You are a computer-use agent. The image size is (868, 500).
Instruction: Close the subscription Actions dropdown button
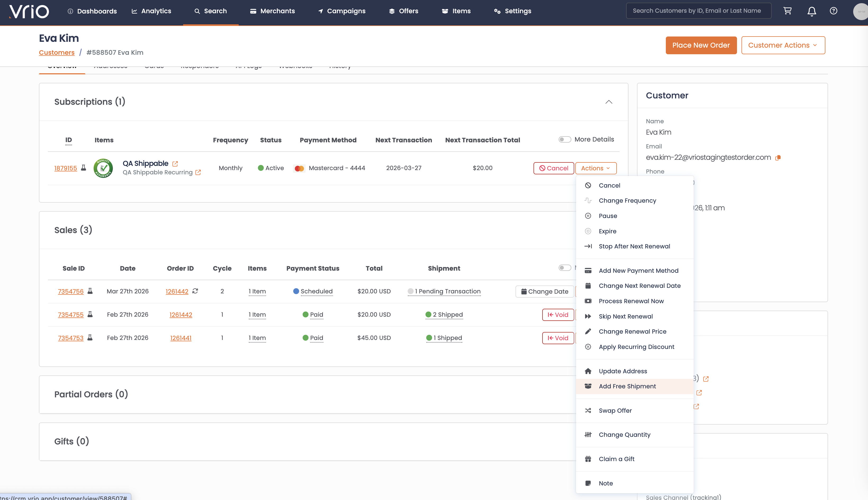596,168
